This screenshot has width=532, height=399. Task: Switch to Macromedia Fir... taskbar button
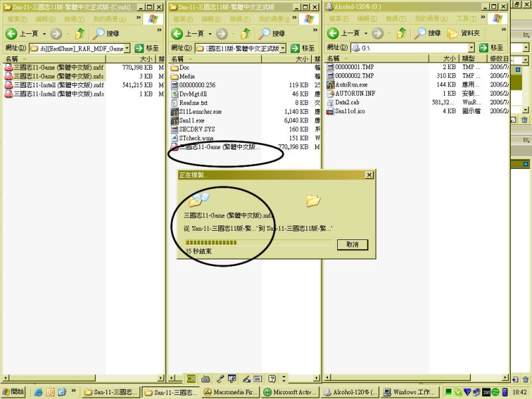(231, 392)
